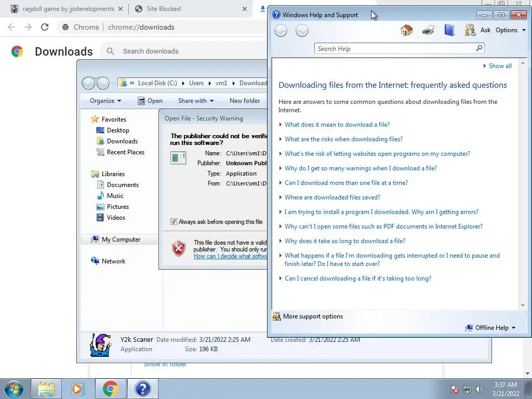This screenshot has width=532, height=399.
Task: Select Network in navigation pane
Action: click(113, 261)
